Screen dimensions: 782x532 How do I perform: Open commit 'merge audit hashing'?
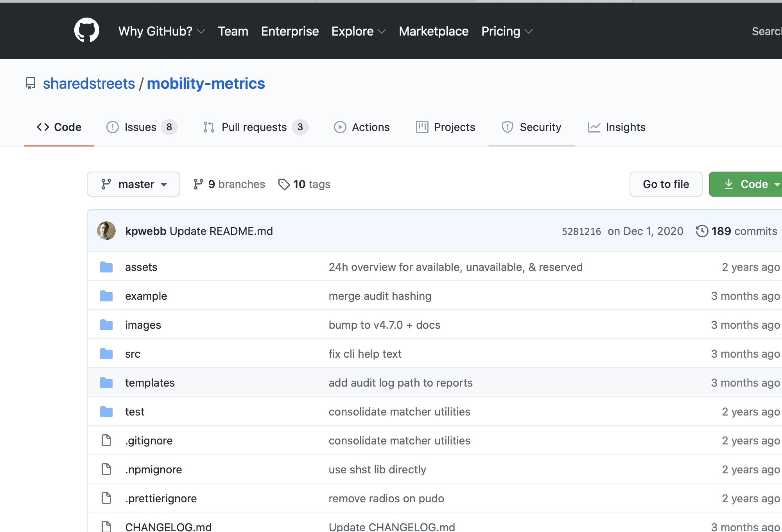coord(380,296)
